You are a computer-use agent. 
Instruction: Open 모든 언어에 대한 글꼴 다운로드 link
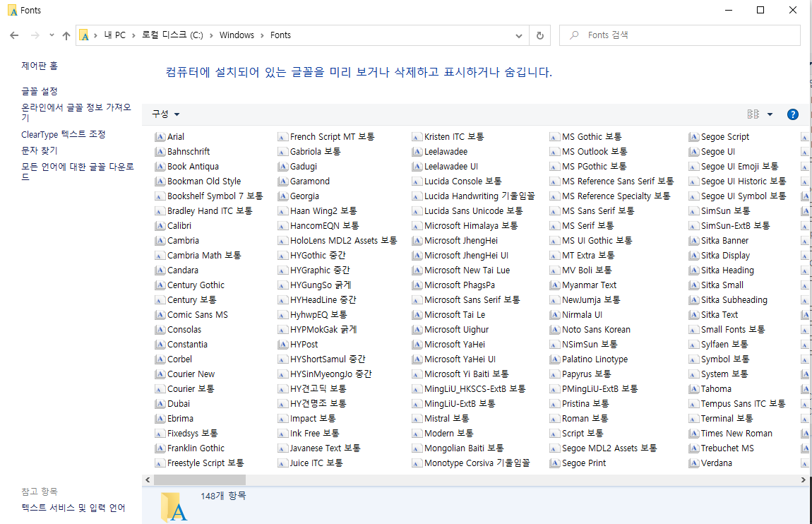pyautogui.click(x=78, y=172)
